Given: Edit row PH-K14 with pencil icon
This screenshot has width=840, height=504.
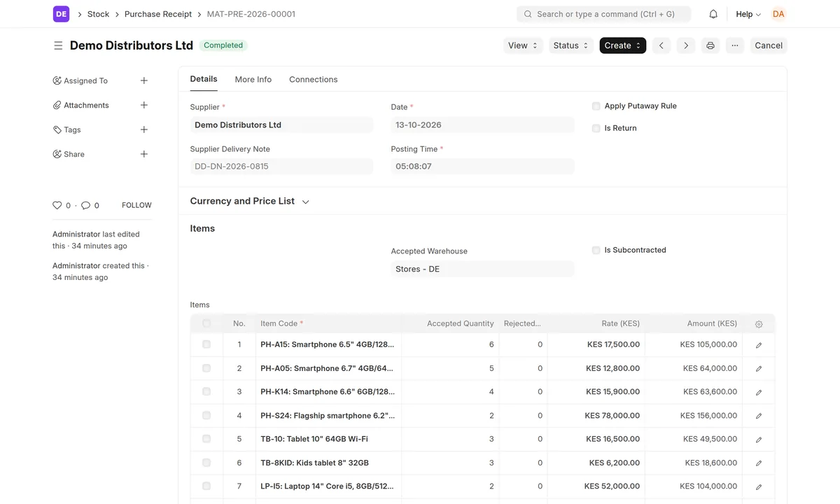Looking at the screenshot, I should click(759, 393).
